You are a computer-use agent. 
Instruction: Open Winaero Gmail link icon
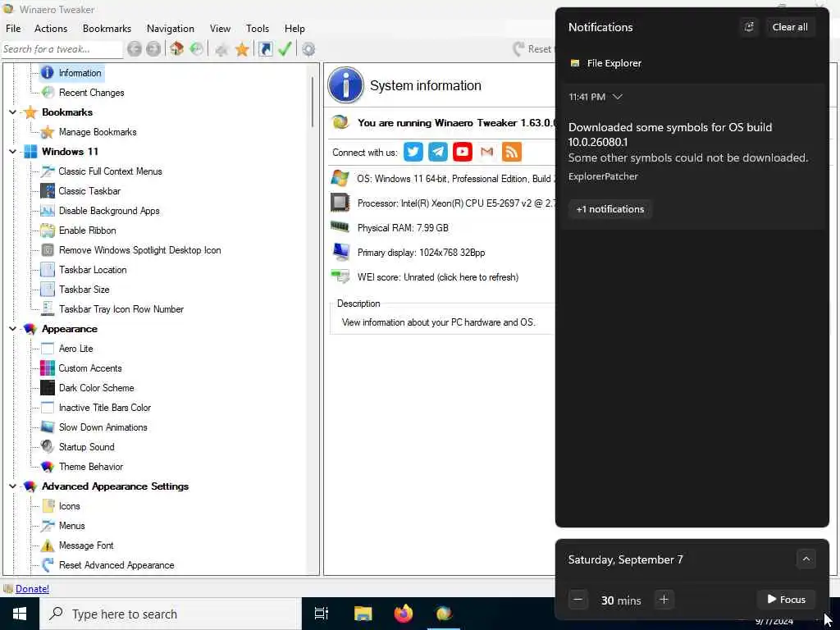tap(487, 152)
